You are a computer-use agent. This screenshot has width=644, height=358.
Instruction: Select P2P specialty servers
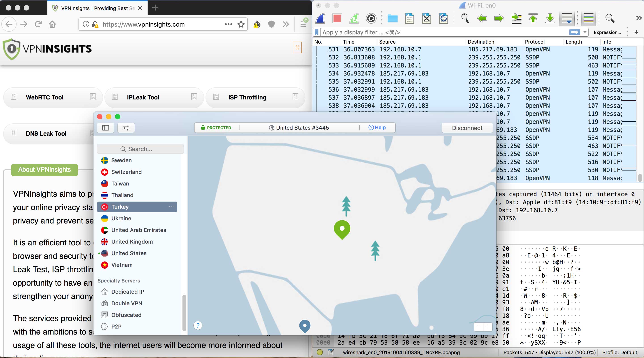pyautogui.click(x=137, y=326)
